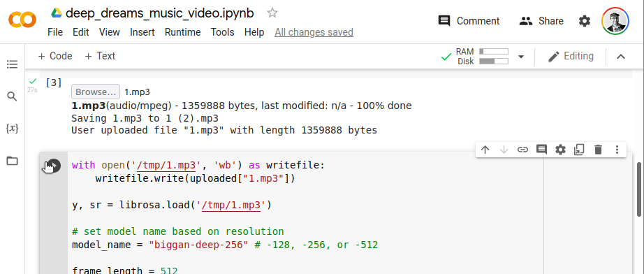Expand the RAM Disk runtime dropdown
The width and height of the screenshot is (644, 274).
521,57
